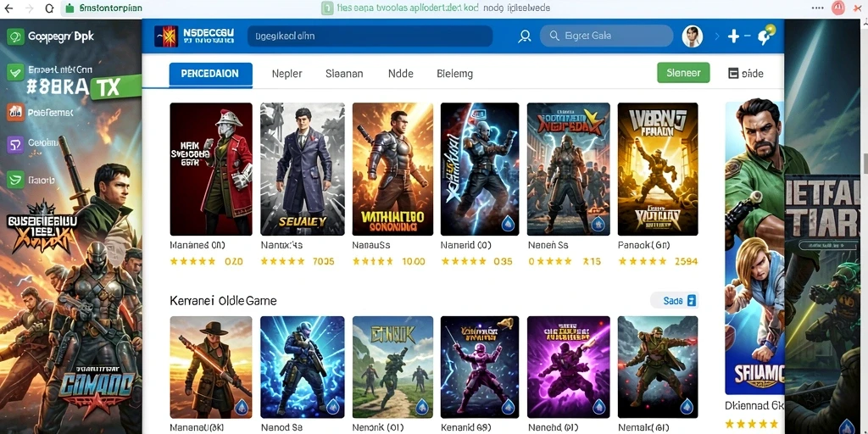Click the icon beside the 'side' label
868x434 pixels.
tap(733, 73)
